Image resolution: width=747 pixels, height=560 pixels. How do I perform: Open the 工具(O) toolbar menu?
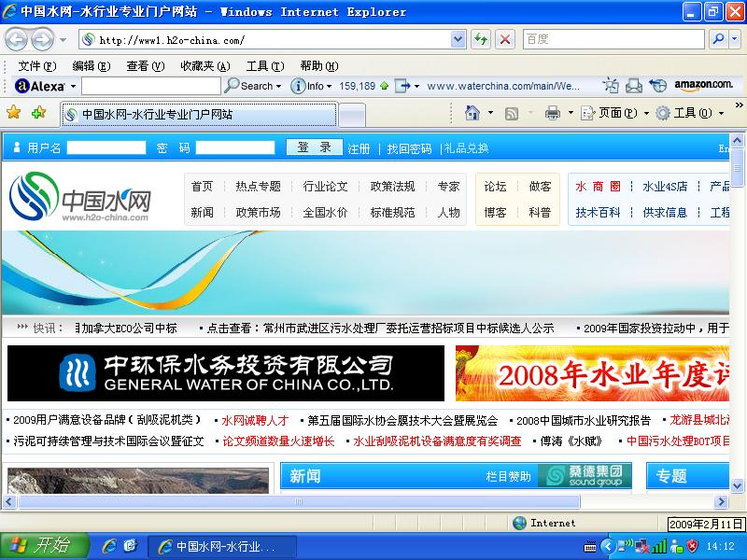(x=689, y=113)
